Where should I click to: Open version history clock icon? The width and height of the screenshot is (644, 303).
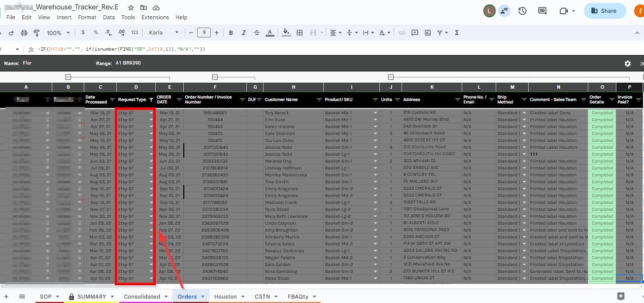click(522, 11)
